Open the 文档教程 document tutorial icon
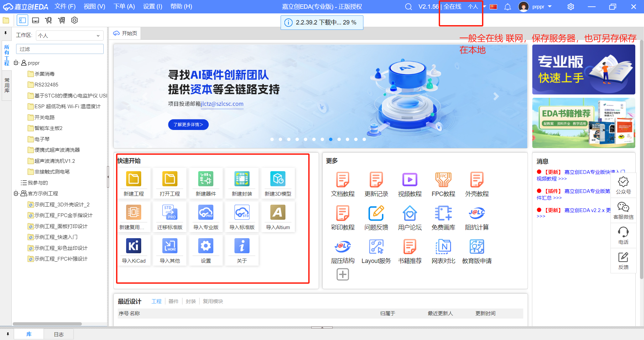The image size is (644, 340). click(343, 180)
